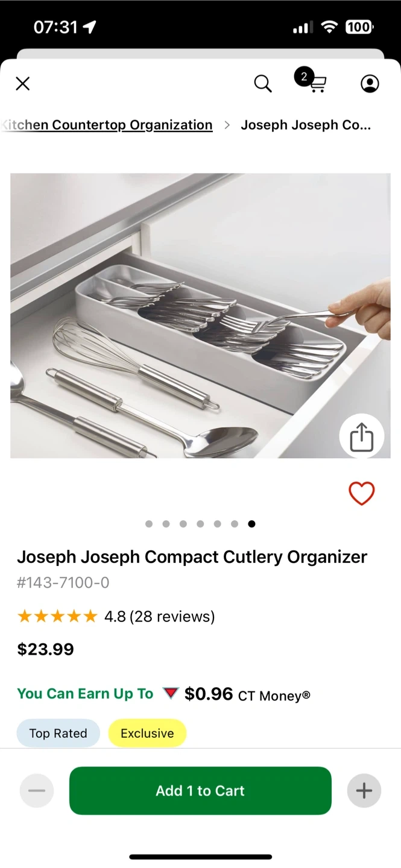This screenshot has height=868, width=401.
Task: Open the account profile icon
Action: [370, 84]
